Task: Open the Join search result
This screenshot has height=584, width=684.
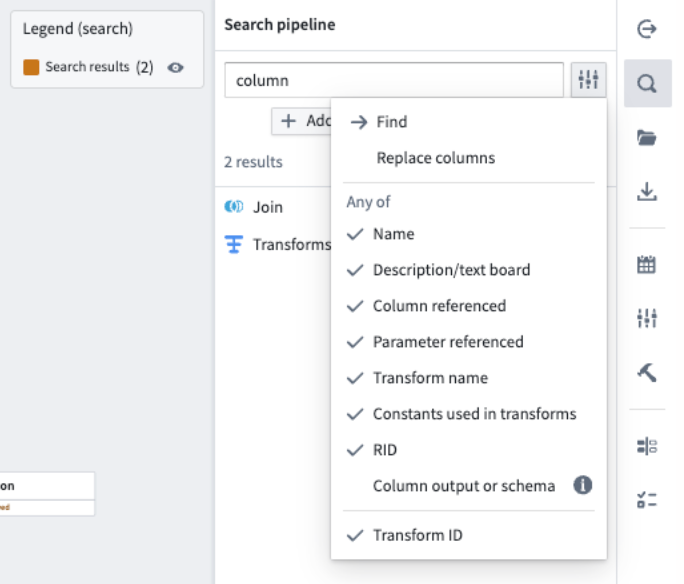Action: [268, 207]
